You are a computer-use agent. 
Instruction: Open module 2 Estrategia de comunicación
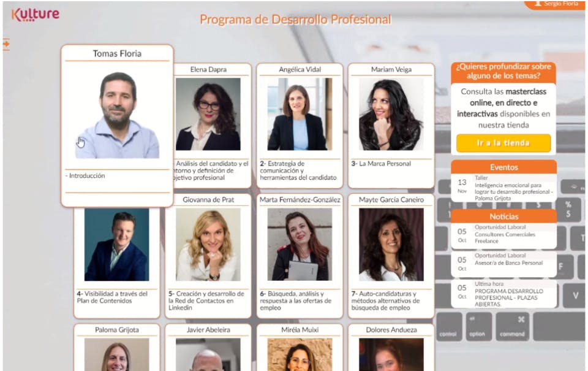pos(298,170)
